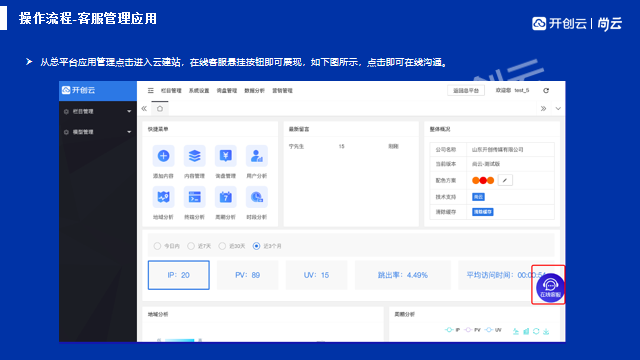Click the home tab icon

pos(160,109)
